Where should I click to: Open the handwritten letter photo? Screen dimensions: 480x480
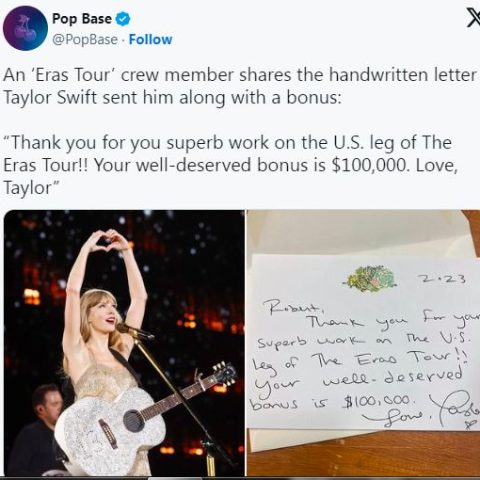[363, 343]
